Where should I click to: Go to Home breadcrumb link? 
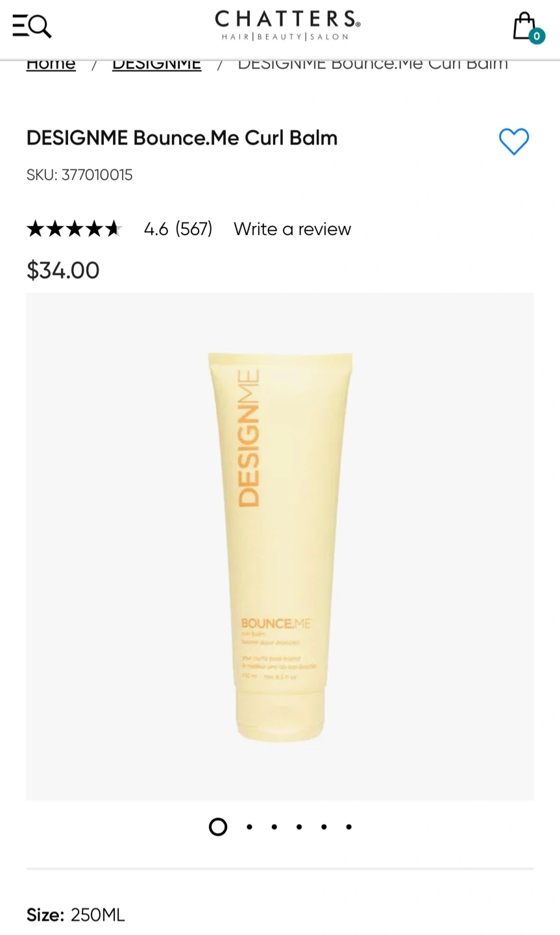51,64
